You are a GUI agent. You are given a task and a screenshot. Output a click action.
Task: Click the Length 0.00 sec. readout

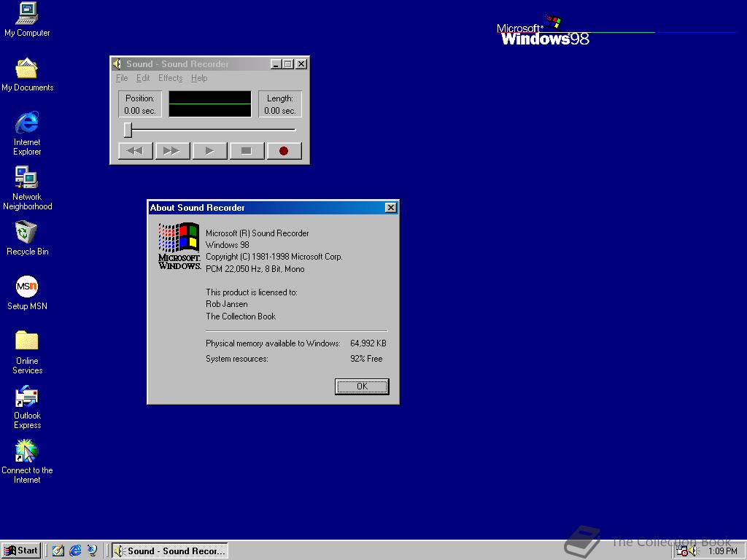[280, 104]
